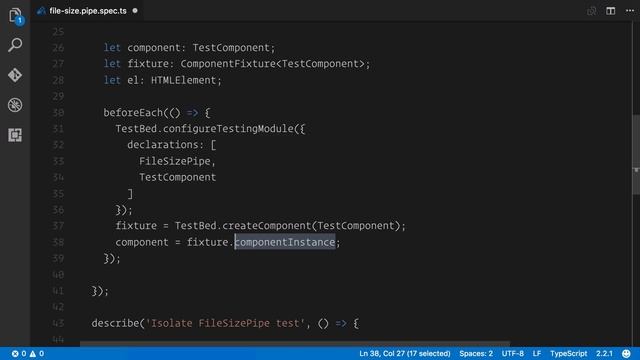Change end of line sequence LF
The width and height of the screenshot is (640, 360).
coord(537,353)
